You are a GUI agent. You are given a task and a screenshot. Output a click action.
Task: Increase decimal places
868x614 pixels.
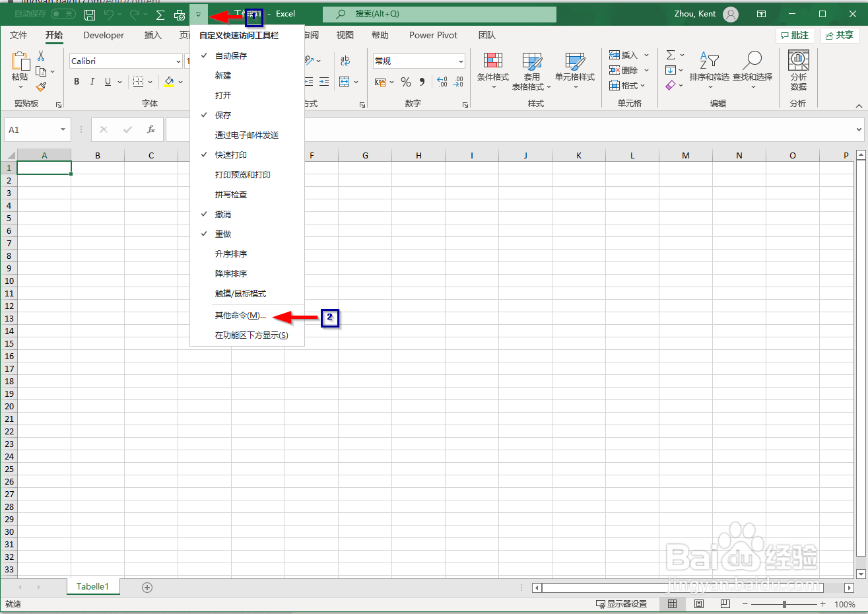442,82
